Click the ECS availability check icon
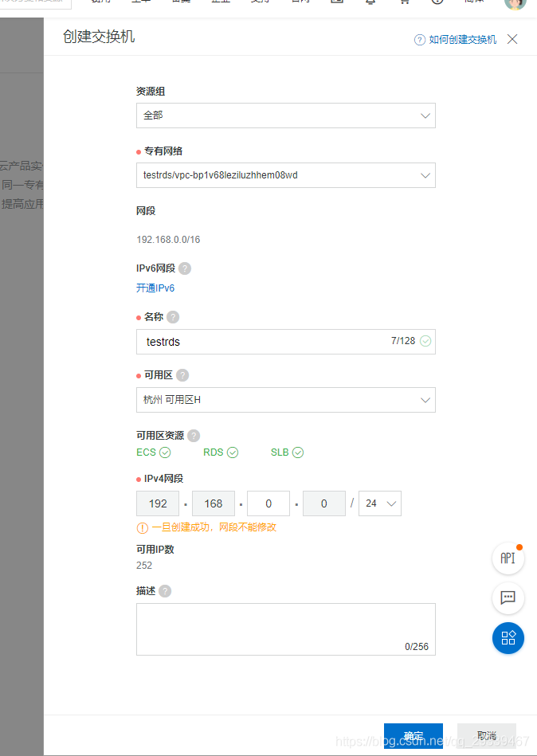 point(166,452)
